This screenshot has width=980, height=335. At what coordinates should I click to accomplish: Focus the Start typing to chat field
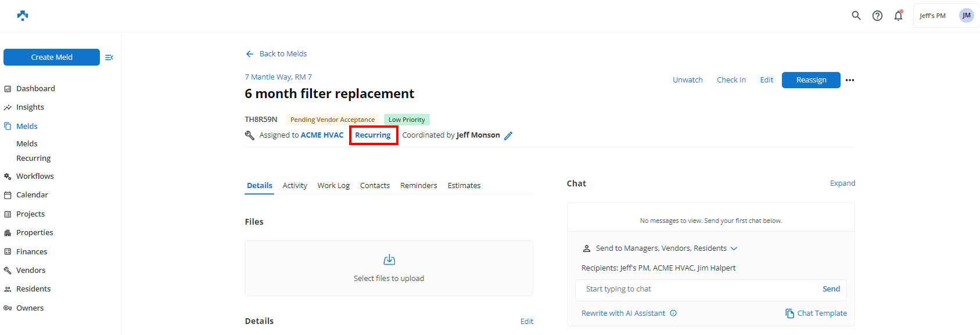[697, 289]
